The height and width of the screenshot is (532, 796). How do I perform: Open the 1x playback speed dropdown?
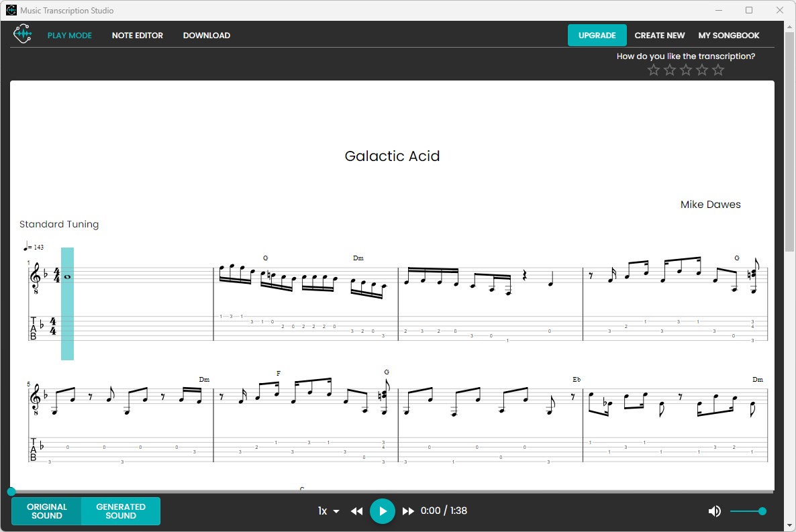pos(328,511)
